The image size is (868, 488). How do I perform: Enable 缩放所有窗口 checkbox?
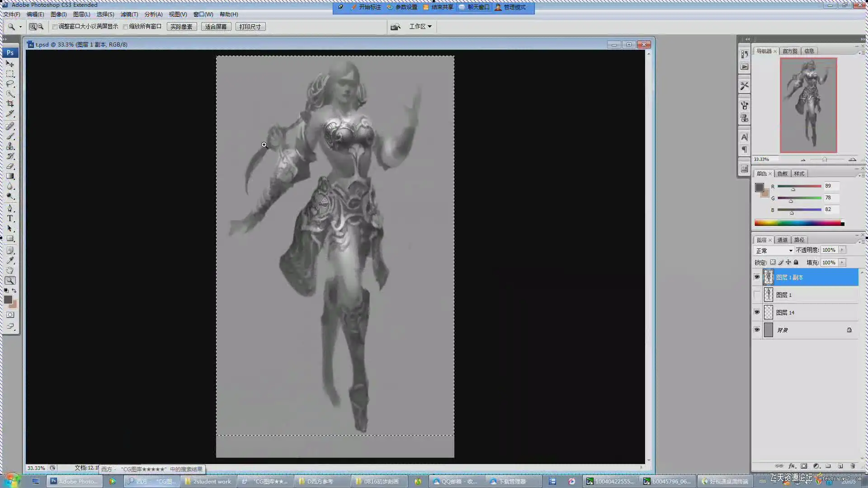pyautogui.click(x=126, y=27)
